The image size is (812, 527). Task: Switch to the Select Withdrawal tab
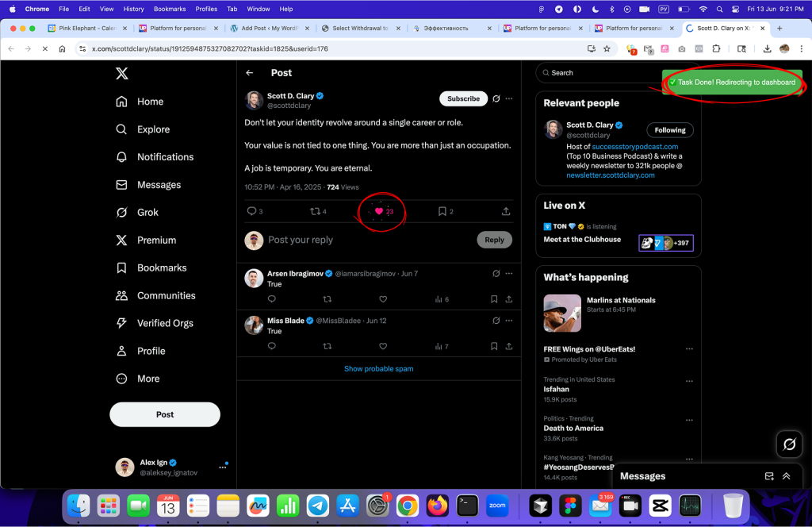coord(361,29)
